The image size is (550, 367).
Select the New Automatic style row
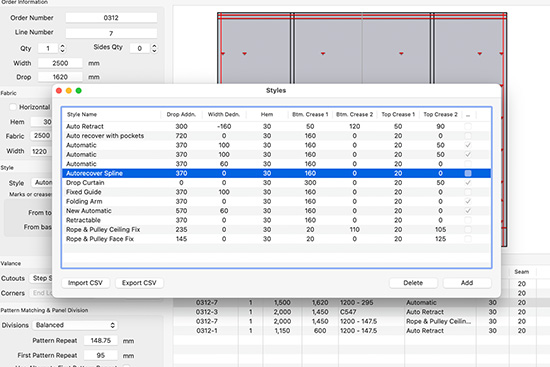click(x=276, y=211)
